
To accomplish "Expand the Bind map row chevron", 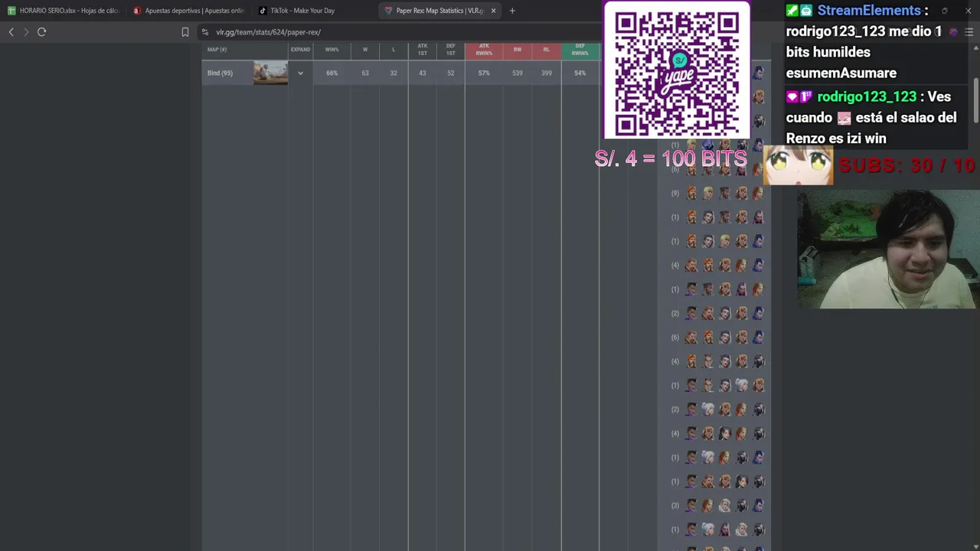I will [x=300, y=73].
